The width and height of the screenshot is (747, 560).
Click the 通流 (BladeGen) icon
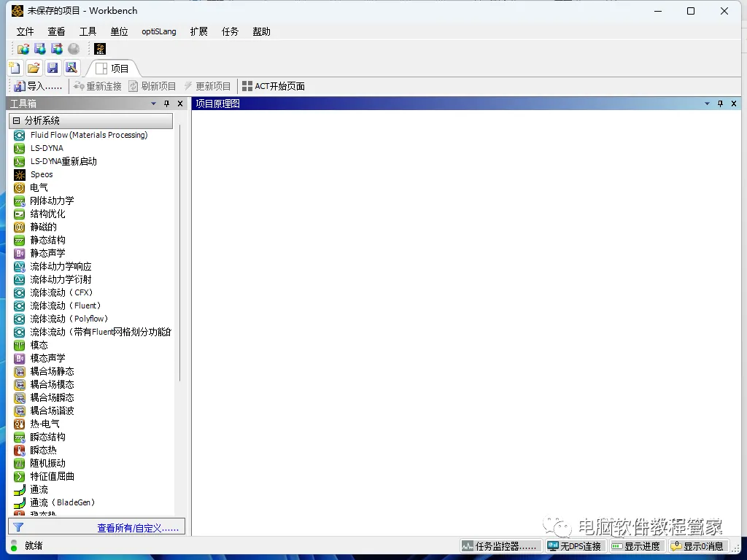(19, 503)
